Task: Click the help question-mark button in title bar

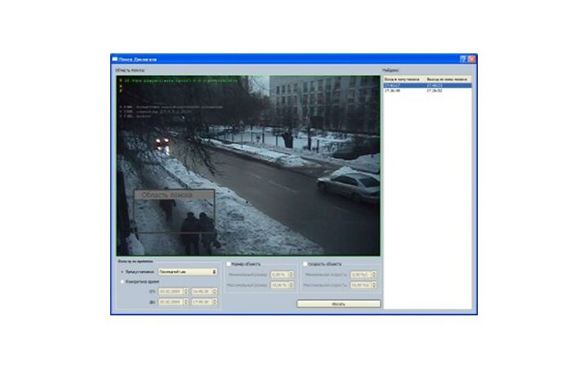Action: (463, 59)
